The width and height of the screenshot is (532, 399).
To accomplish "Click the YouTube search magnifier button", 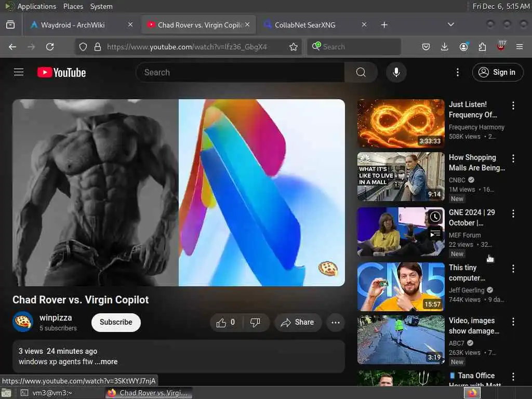I will (x=361, y=72).
